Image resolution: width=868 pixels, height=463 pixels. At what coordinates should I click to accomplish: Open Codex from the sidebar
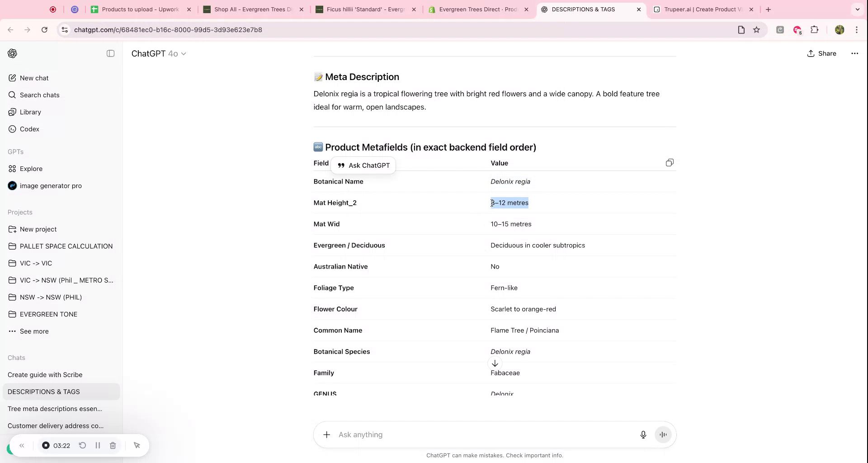point(29,129)
